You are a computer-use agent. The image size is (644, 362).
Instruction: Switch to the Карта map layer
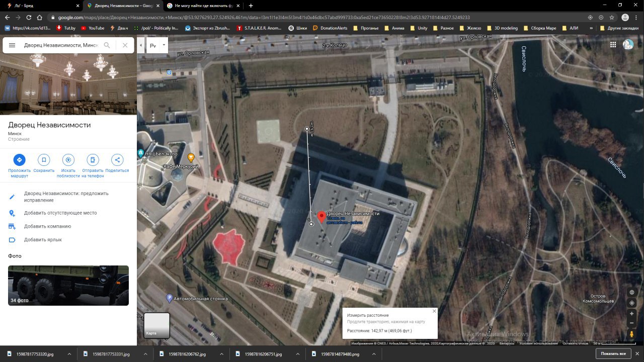click(157, 325)
